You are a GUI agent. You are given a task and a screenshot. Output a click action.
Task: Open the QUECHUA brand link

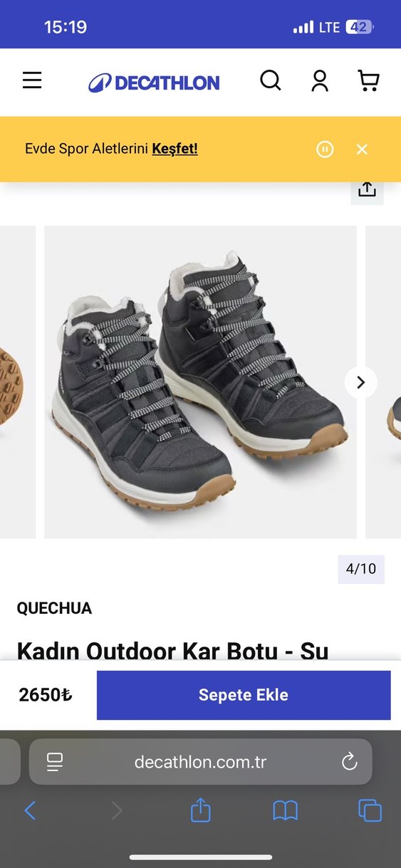click(x=54, y=609)
